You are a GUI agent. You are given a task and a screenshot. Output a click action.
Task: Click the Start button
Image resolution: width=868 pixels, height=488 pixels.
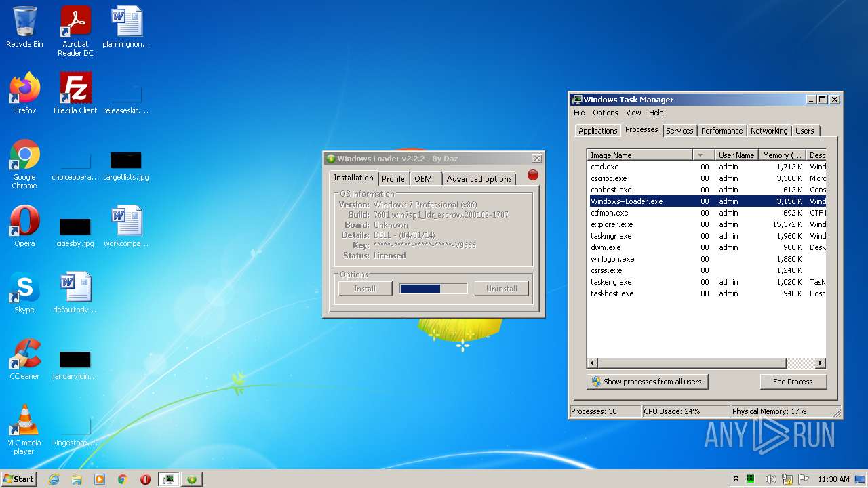click(18, 479)
